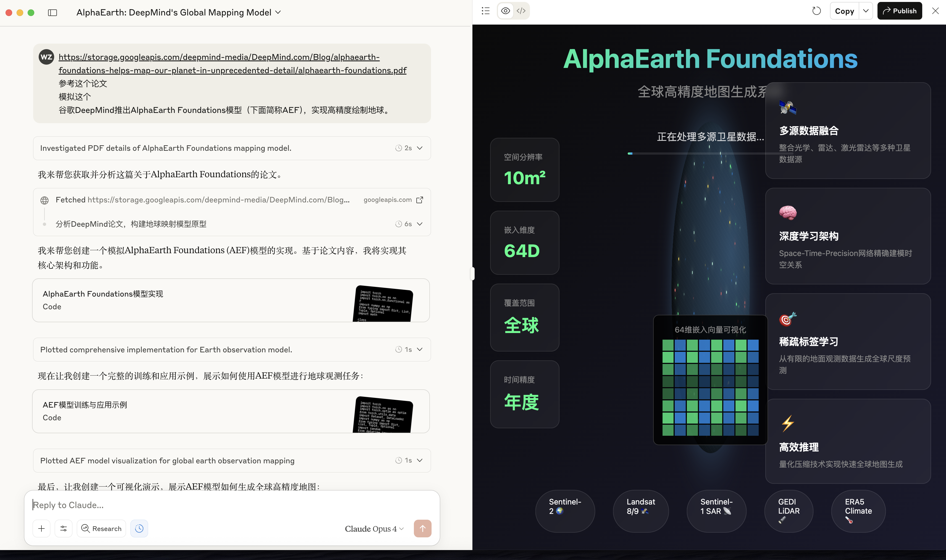Click the plus icon to attach content
946x560 pixels.
(x=41, y=528)
